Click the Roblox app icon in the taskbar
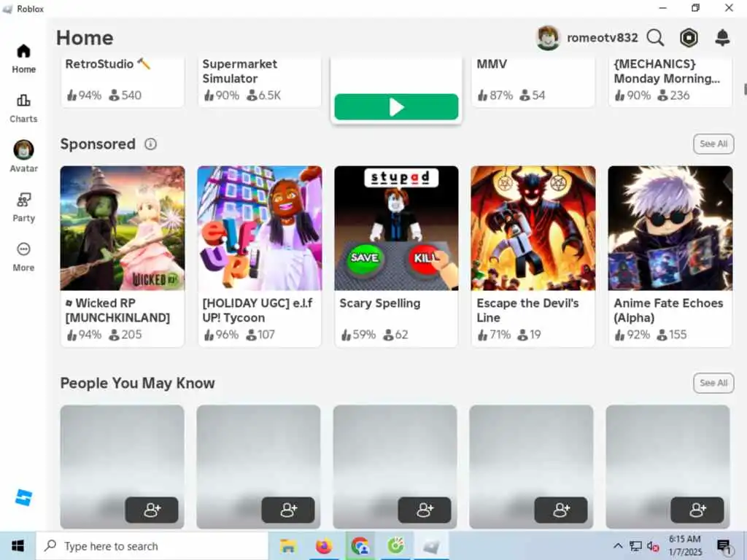747x560 pixels. point(431,545)
